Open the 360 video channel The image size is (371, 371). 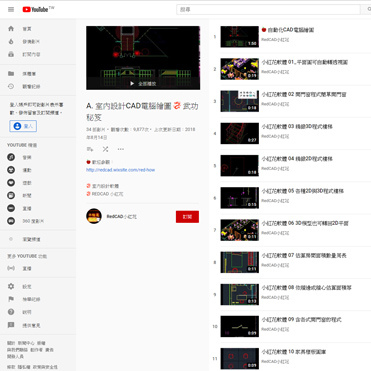point(11,221)
